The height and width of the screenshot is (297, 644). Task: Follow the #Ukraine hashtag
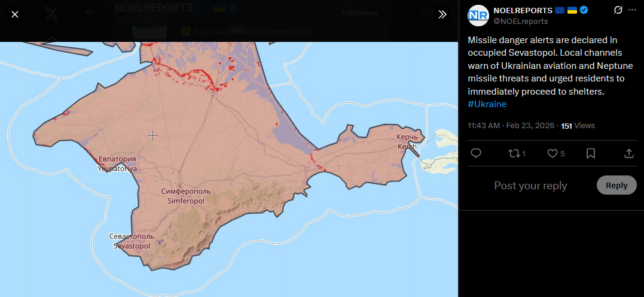[487, 104]
